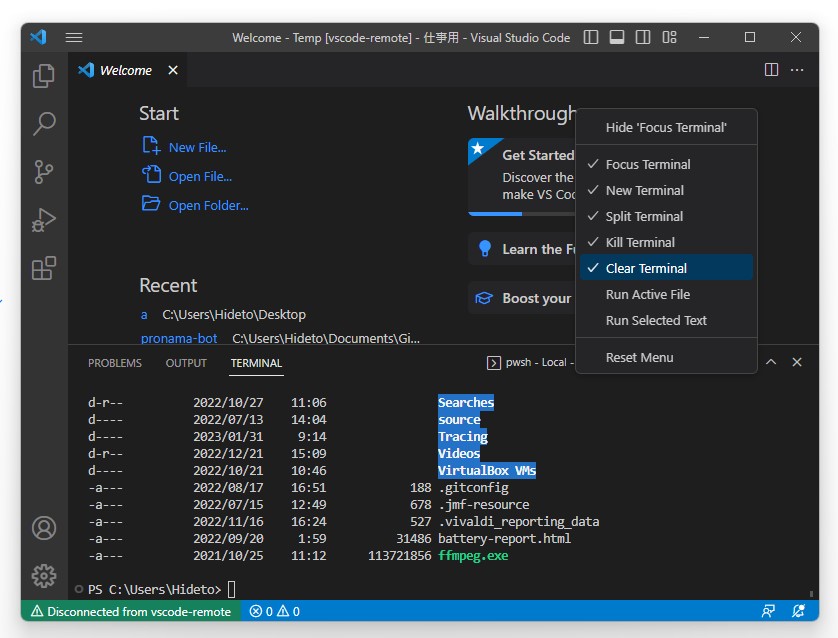
Task: Open recent folder 'a'
Action: [144, 315]
